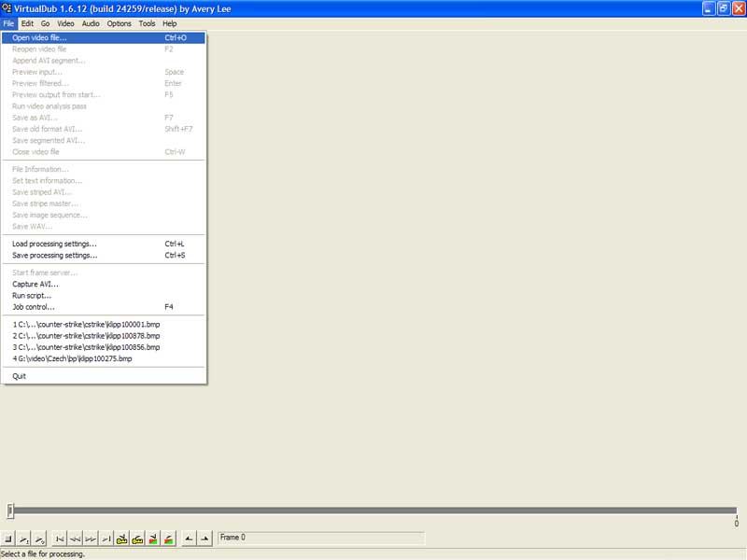Start input preview playback
This screenshot has height=560, width=747.
coord(24,539)
